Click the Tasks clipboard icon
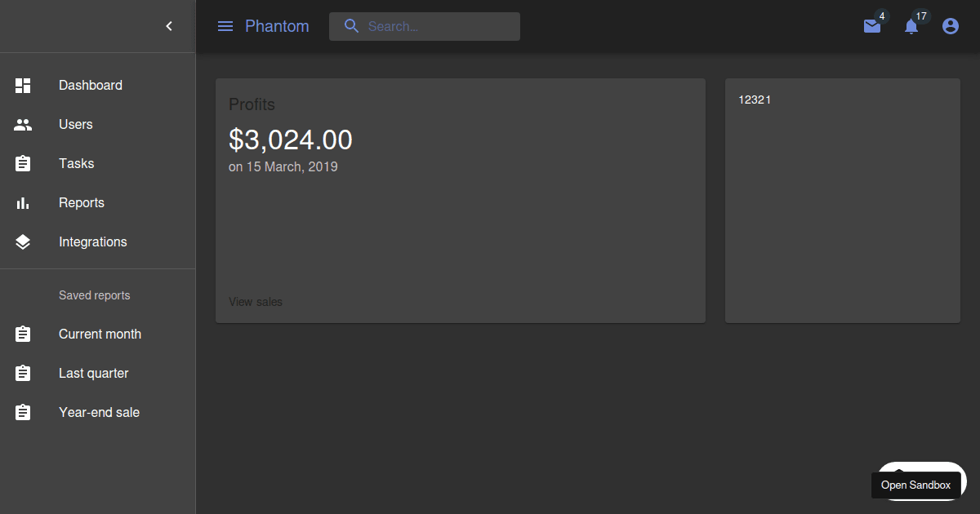Viewport: 980px width, 514px height. [x=22, y=163]
